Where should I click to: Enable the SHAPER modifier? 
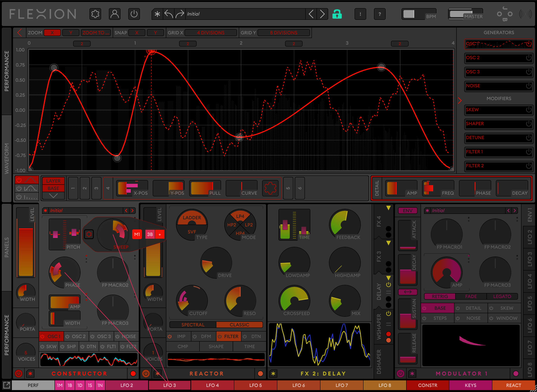click(x=528, y=124)
